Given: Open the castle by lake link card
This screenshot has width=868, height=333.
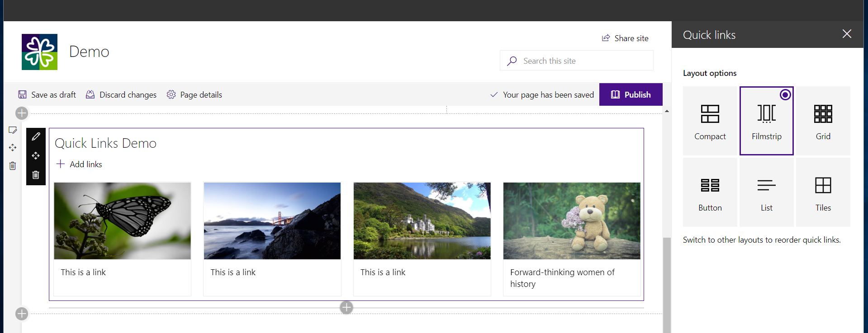Looking at the screenshot, I should click(x=422, y=239).
